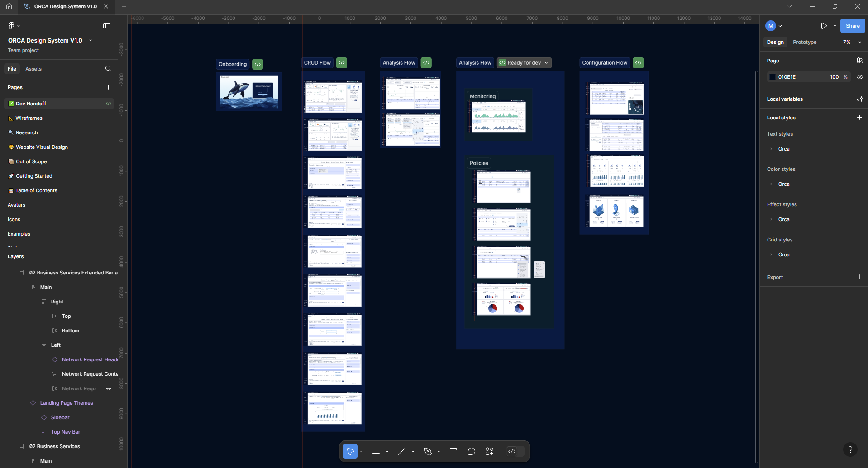Click the search icon in the file panel
The height and width of the screenshot is (468, 868).
[108, 69]
